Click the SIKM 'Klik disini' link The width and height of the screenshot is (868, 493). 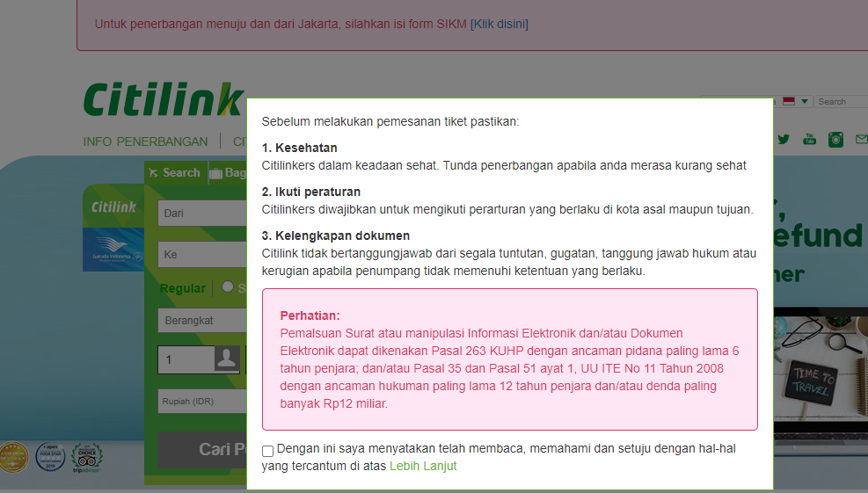pyautogui.click(x=499, y=24)
